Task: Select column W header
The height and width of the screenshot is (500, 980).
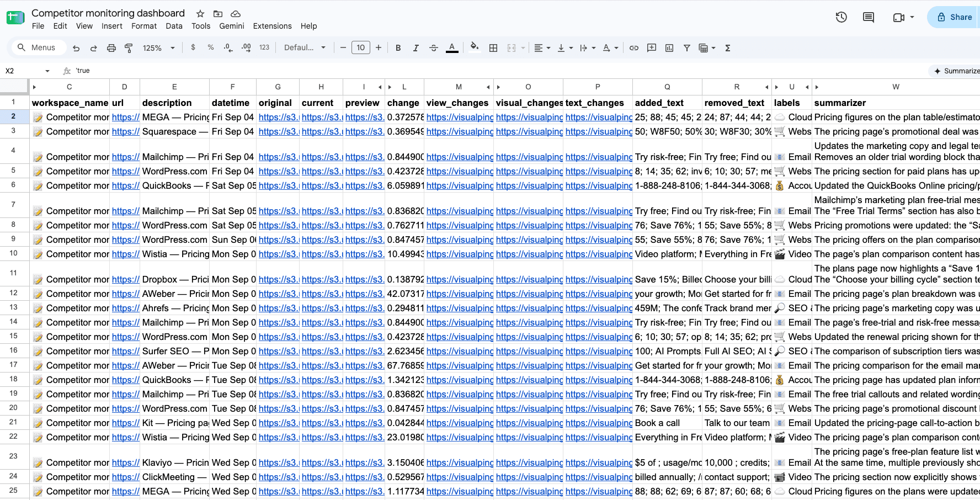Action: pos(896,87)
